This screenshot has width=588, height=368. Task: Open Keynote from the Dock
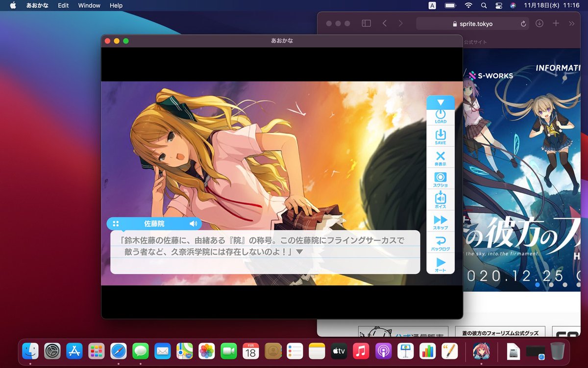(x=405, y=351)
